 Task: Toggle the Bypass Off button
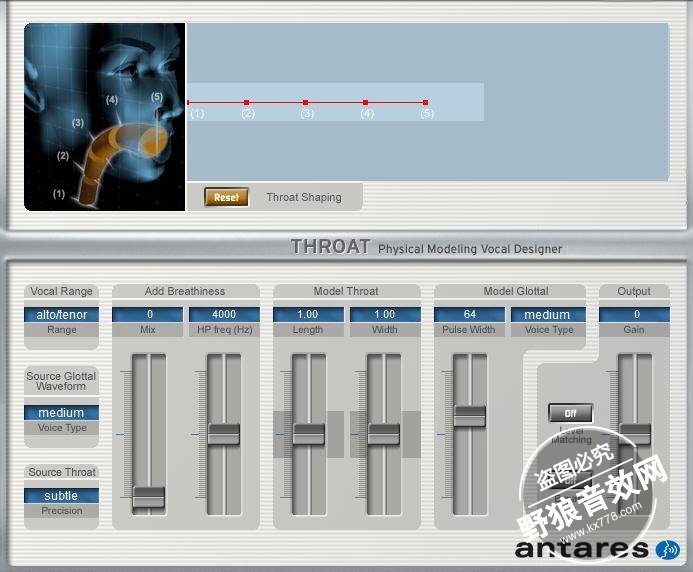570,480
